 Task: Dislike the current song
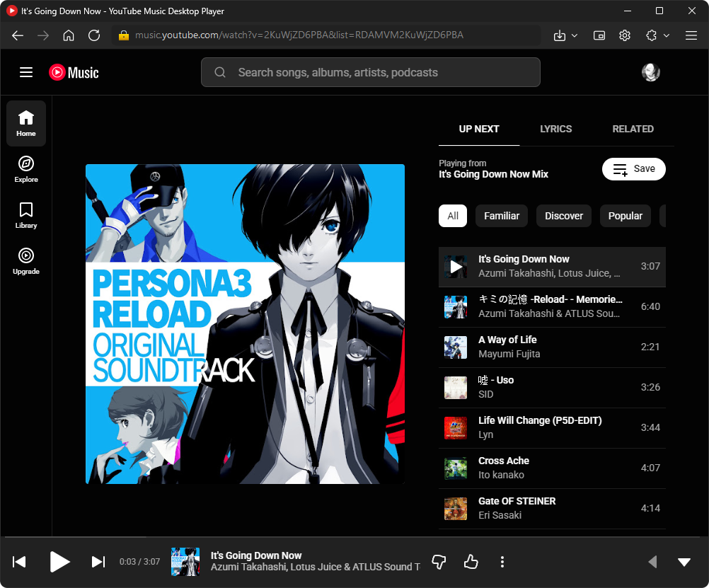(439, 562)
